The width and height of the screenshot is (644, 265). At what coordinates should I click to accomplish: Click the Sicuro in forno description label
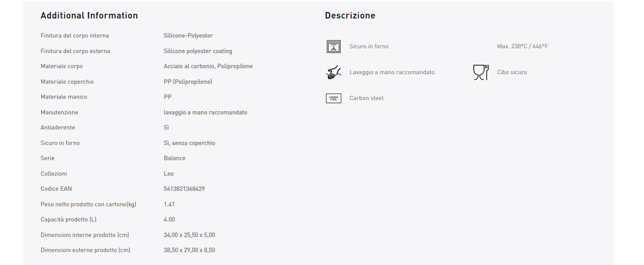click(369, 46)
